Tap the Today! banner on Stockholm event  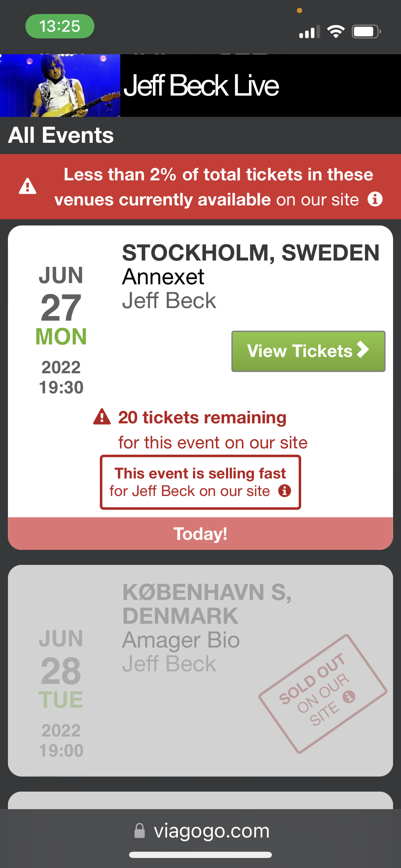[200, 534]
